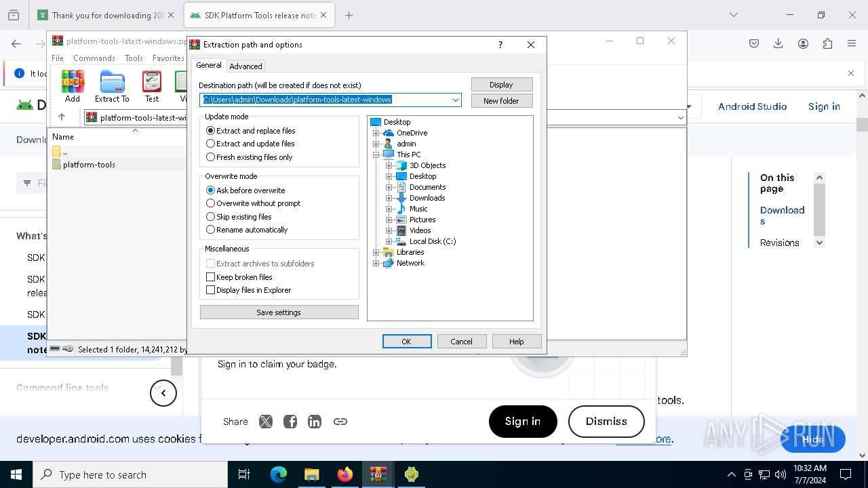
Task: Click the black Sign in button on webpage
Action: [x=523, y=422]
